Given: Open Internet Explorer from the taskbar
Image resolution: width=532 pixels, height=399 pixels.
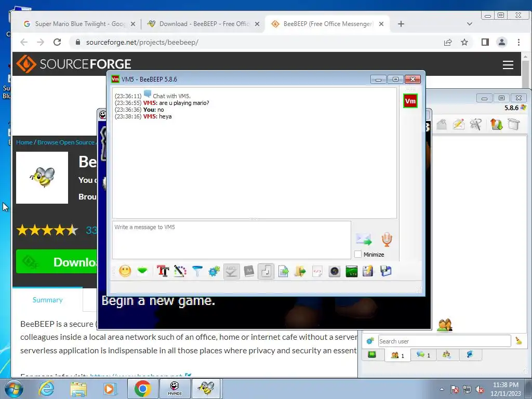Looking at the screenshot, I should pyautogui.click(x=46, y=389).
